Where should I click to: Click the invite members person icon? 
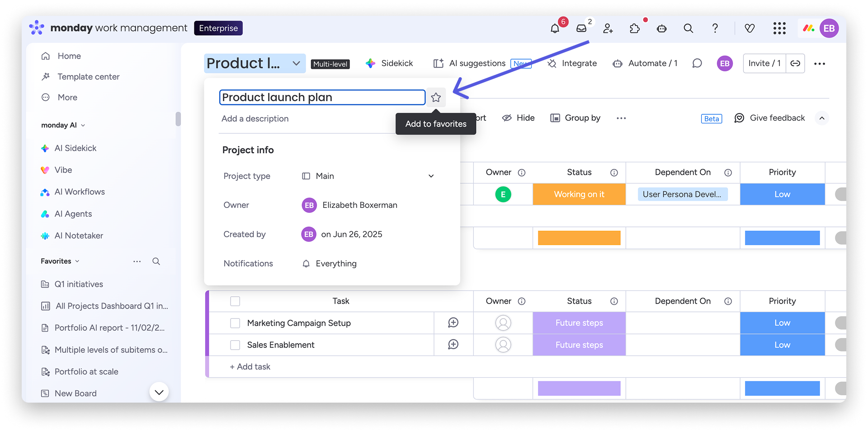pyautogui.click(x=608, y=28)
